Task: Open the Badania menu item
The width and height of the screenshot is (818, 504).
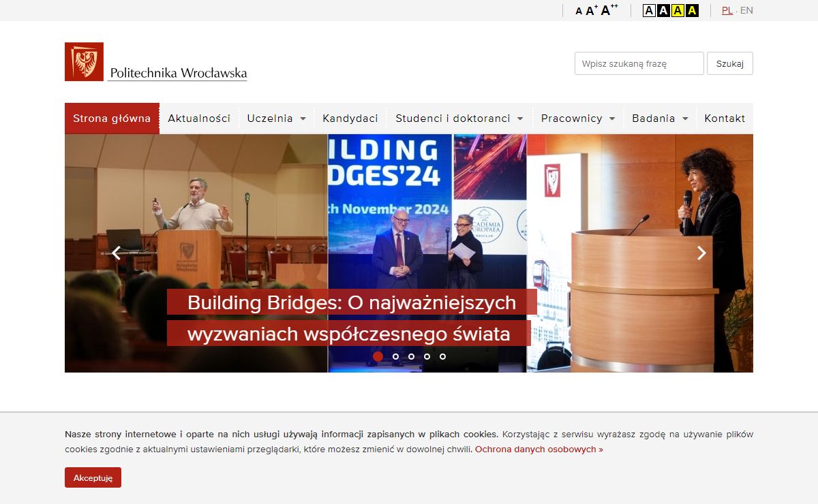Action: [x=653, y=119]
